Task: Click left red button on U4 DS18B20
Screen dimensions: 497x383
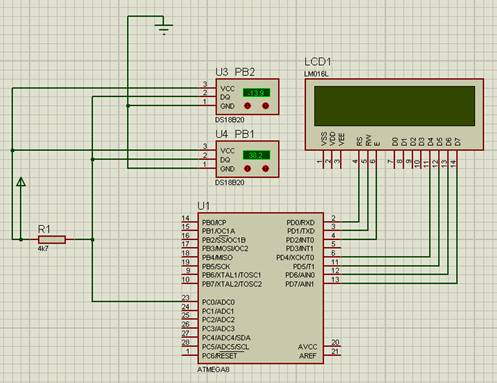Action: coord(247,169)
